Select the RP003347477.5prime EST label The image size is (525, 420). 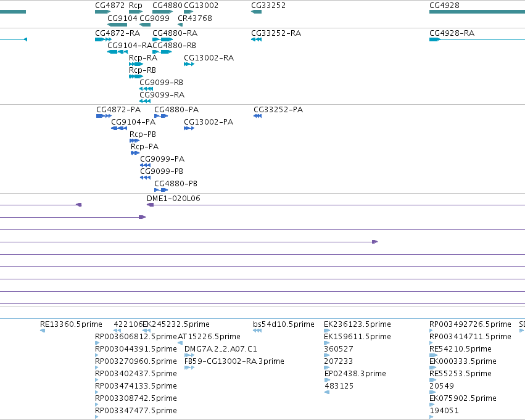(x=136, y=411)
